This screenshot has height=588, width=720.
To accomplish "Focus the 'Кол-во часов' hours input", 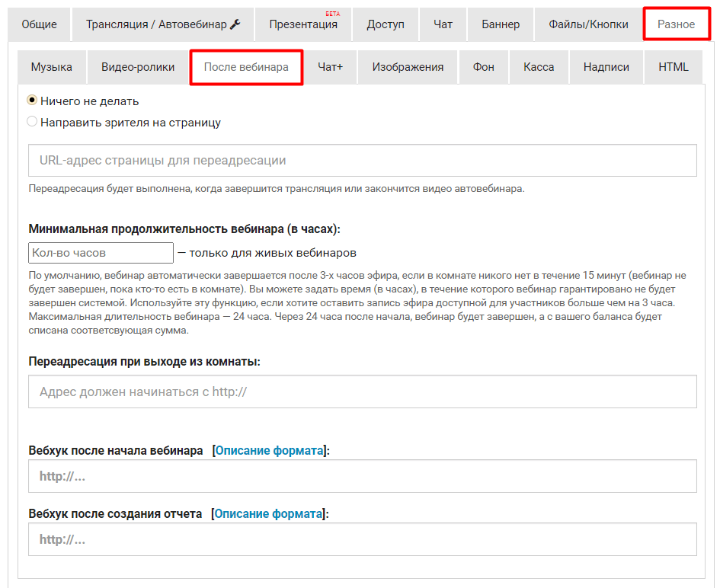I will click(x=101, y=253).
